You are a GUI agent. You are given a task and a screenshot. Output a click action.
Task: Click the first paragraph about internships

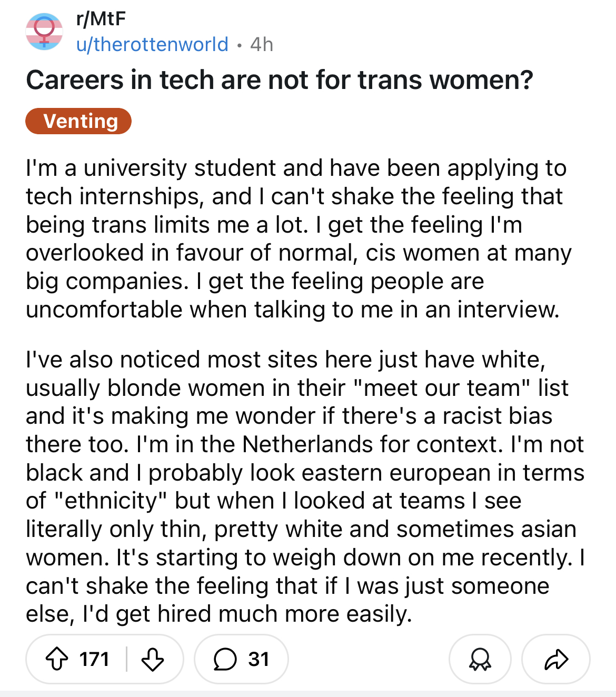[295, 238]
